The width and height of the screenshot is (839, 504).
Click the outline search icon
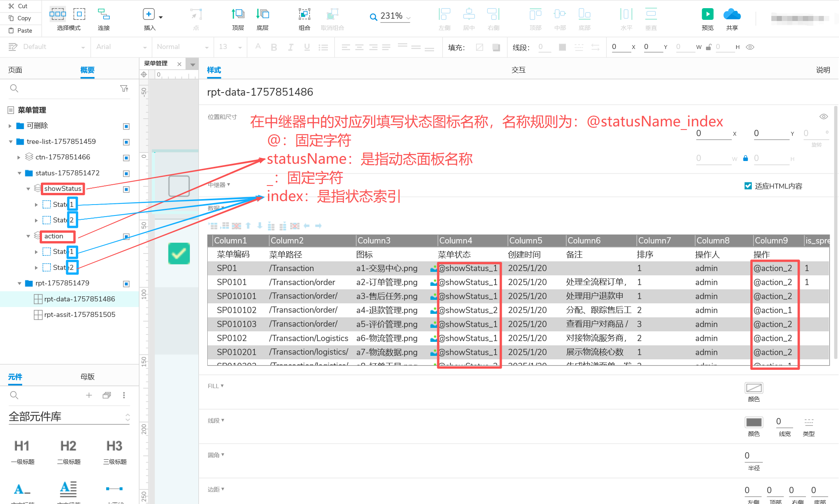[14, 89]
